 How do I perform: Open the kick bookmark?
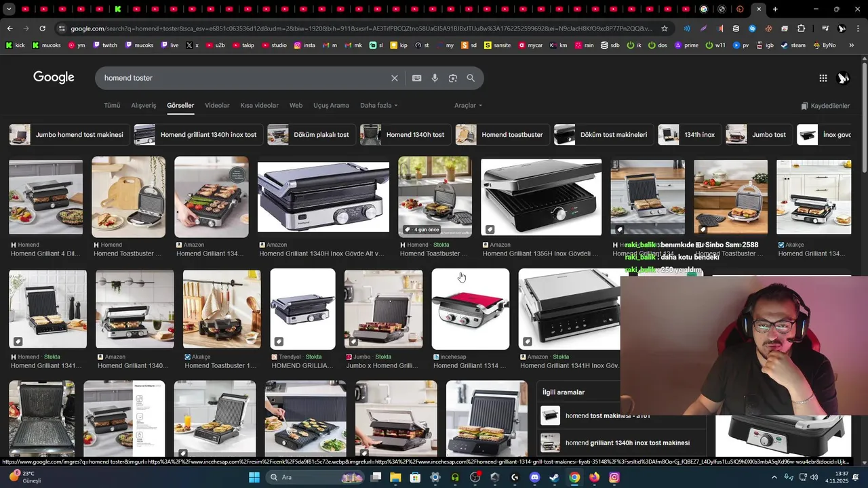[x=15, y=45]
